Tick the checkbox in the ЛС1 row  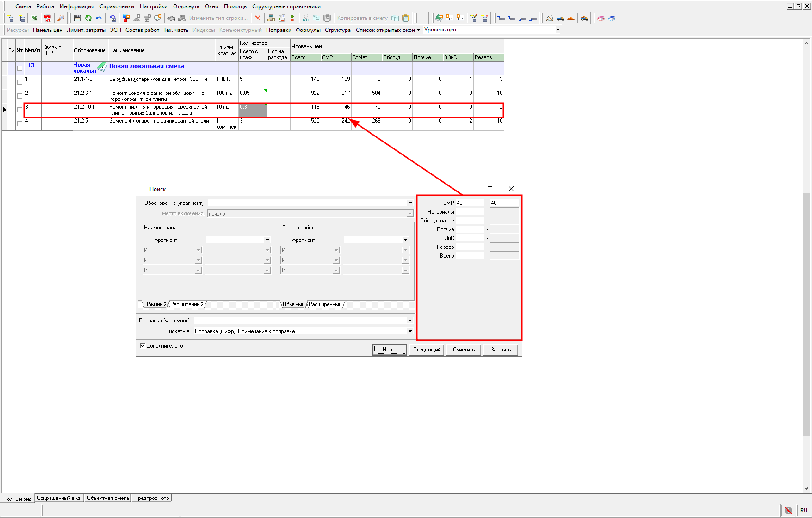click(19, 68)
